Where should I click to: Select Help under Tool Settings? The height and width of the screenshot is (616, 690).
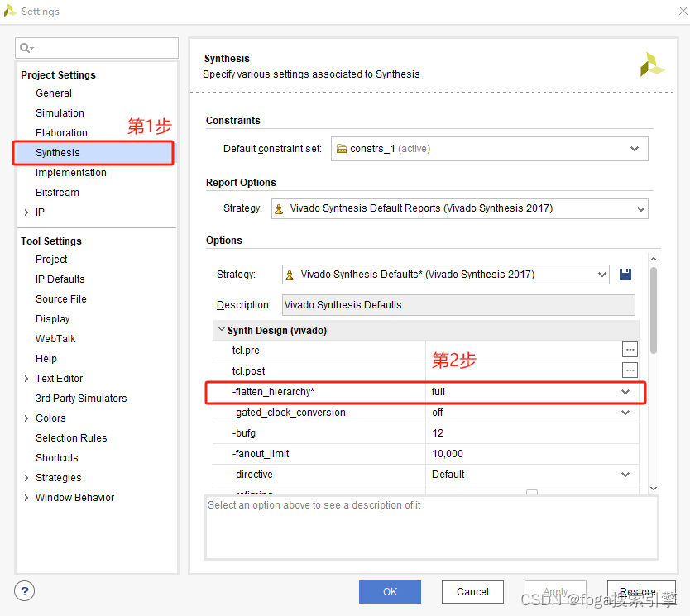[46, 358]
